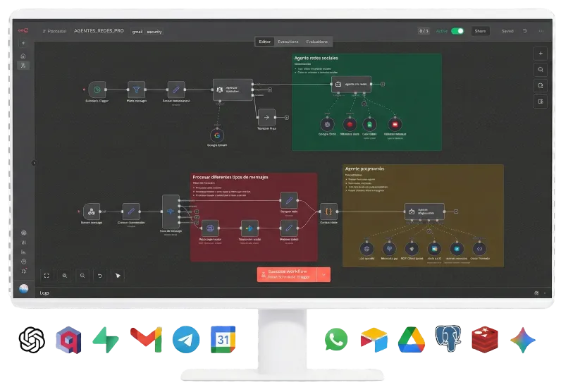561x392 pixels.
Task: Collapse the left sidebar using edge handle
Action: pos(34,163)
